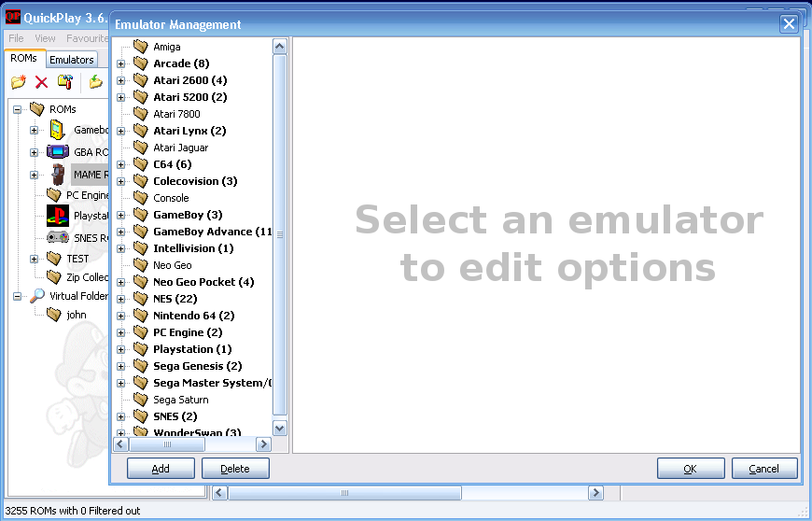812x521 pixels.
Task: Click the new ROM folder toolbar icon
Action: (x=18, y=81)
